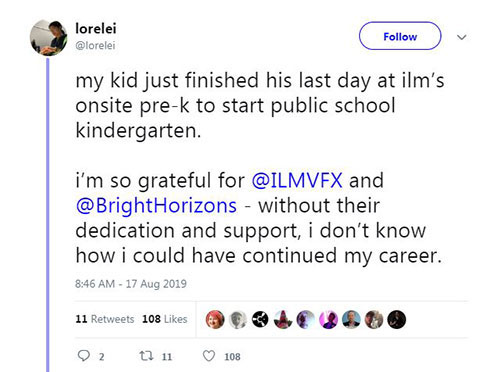Open the @ILMVFX mention link
The width and height of the screenshot is (492, 372).
pos(297,180)
